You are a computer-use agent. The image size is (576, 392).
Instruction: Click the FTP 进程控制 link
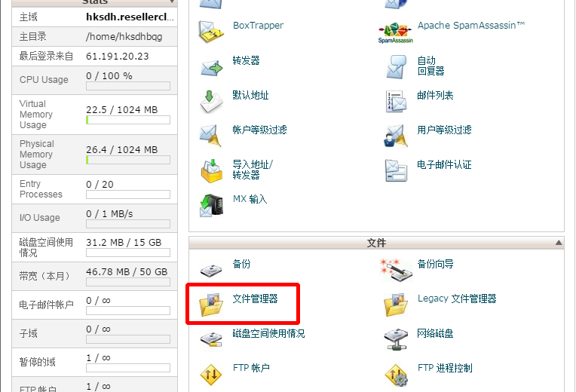coord(445,368)
